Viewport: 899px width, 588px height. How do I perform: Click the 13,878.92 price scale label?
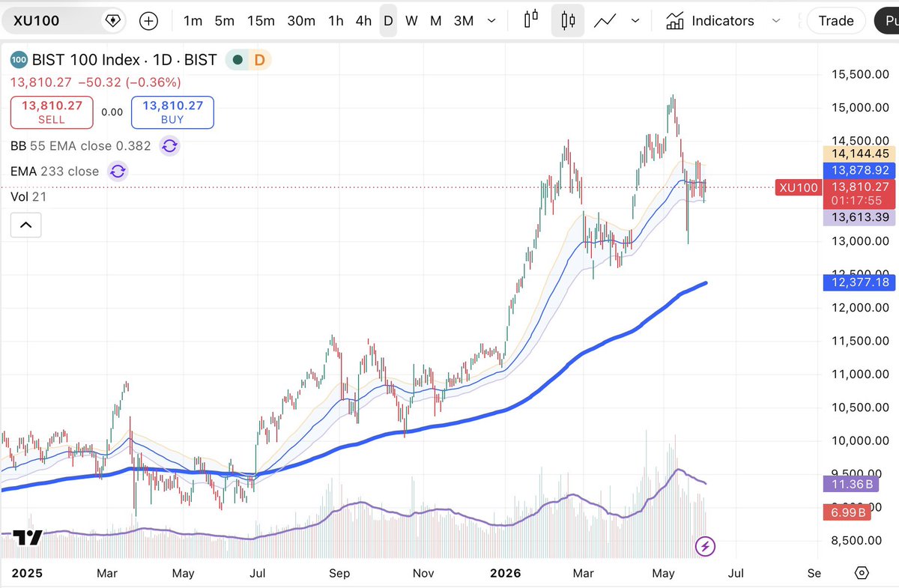[859, 171]
